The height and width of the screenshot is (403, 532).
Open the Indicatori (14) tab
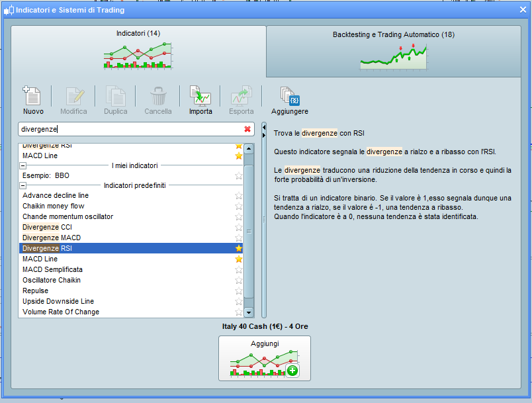pos(138,51)
